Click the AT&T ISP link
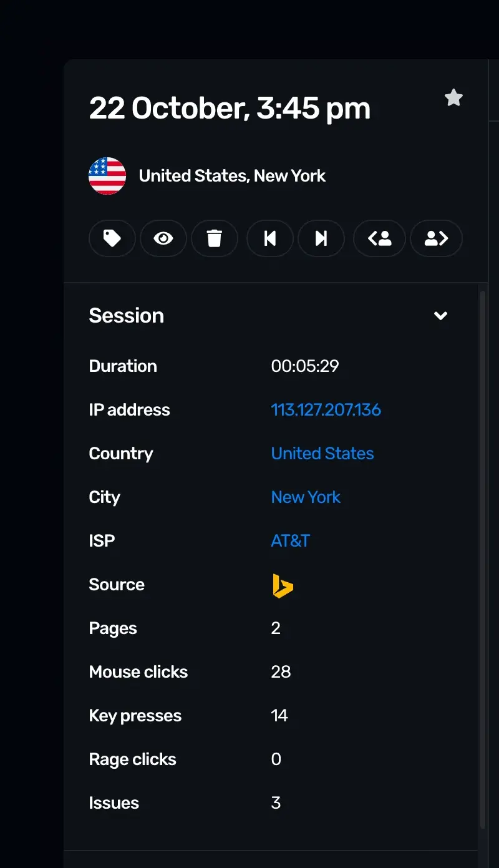Screen dimensions: 499x868 point(291,541)
